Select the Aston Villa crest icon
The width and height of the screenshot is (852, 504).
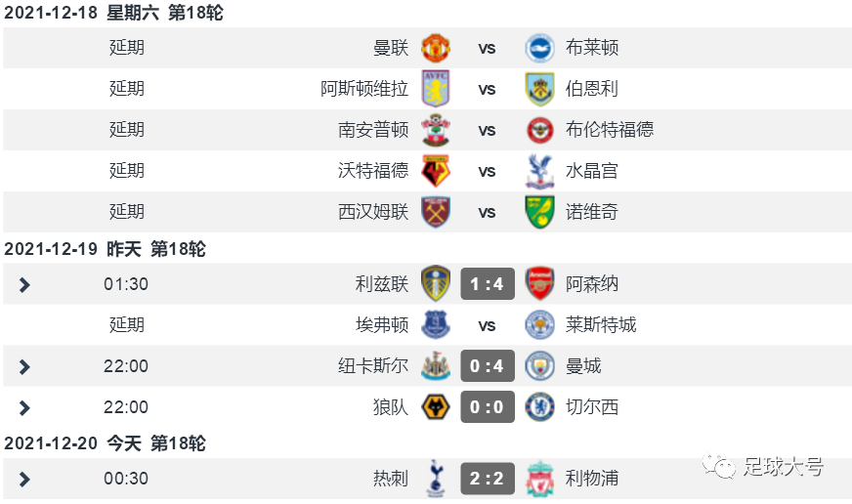click(x=435, y=89)
